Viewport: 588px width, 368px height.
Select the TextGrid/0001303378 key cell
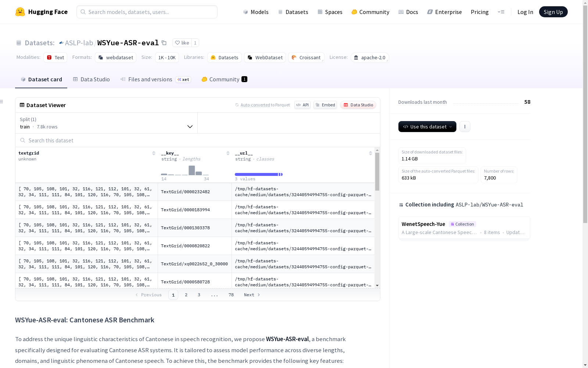[x=195, y=228]
